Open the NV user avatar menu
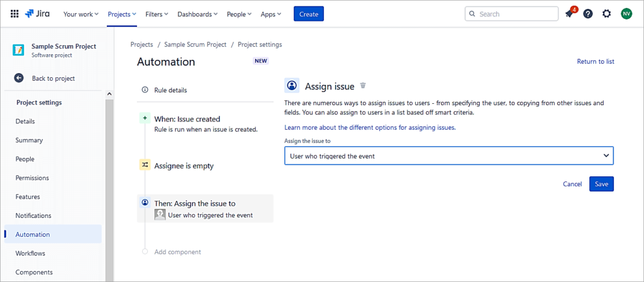 [626, 14]
